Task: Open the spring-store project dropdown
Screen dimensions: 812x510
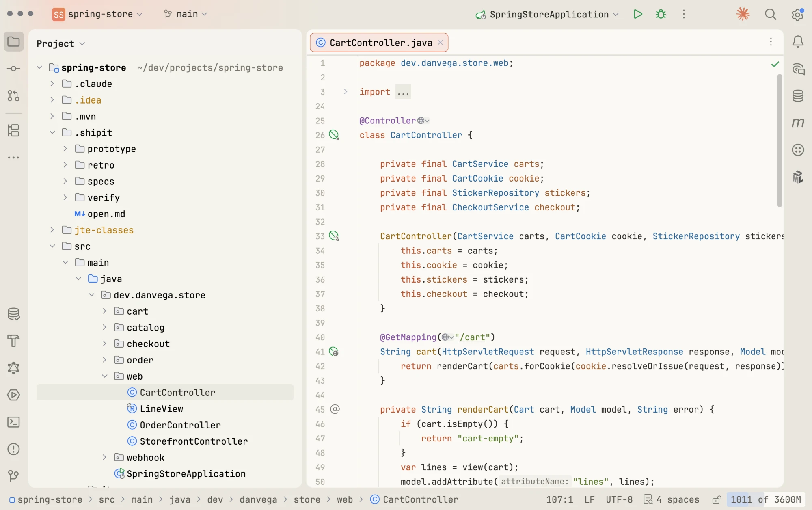Action: click(x=97, y=14)
